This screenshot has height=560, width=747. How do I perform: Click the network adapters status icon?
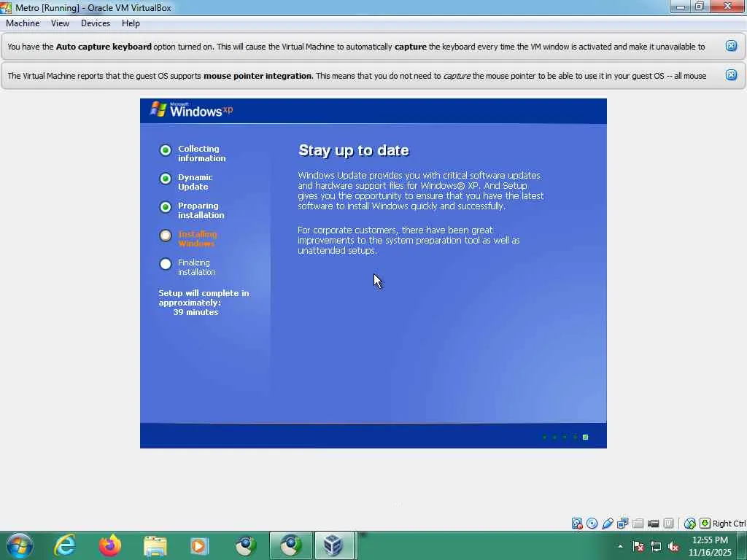tap(623, 524)
